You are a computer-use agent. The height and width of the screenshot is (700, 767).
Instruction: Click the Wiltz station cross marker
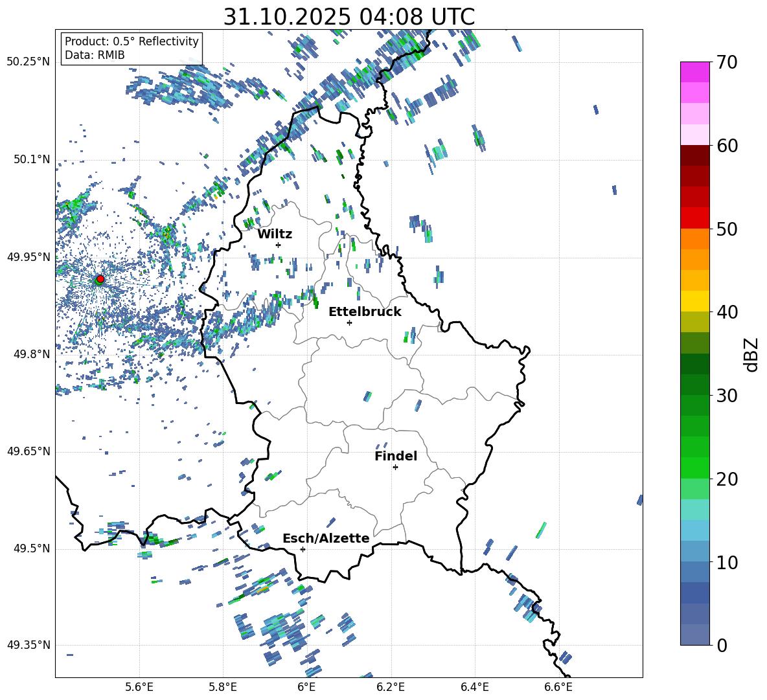point(279,245)
